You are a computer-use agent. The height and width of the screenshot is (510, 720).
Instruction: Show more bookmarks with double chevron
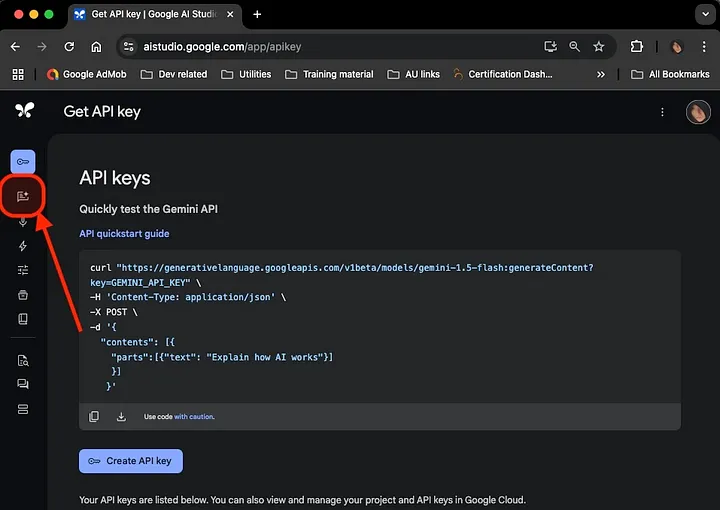tap(601, 74)
